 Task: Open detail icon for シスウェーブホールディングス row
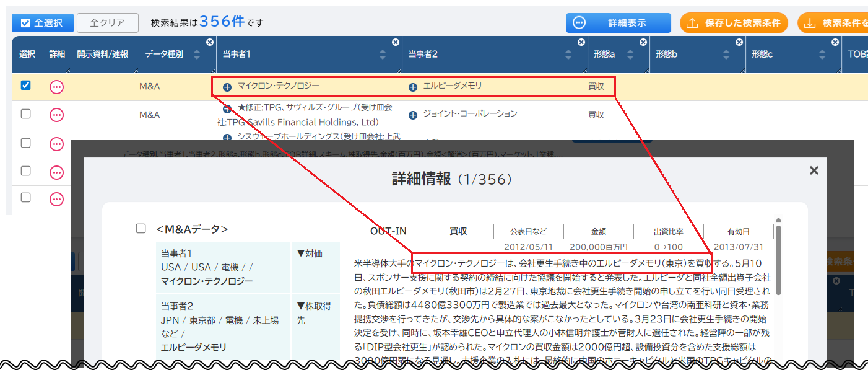click(x=56, y=143)
